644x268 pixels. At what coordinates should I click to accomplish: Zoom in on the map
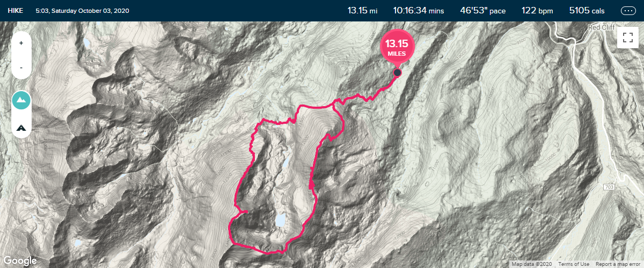pyautogui.click(x=21, y=43)
